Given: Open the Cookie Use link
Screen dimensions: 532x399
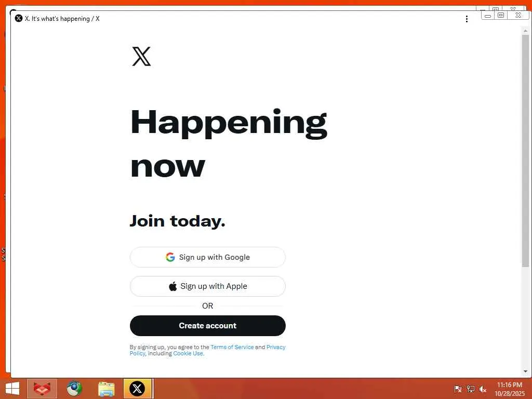Looking at the screenshot, I should pos(188,353).
